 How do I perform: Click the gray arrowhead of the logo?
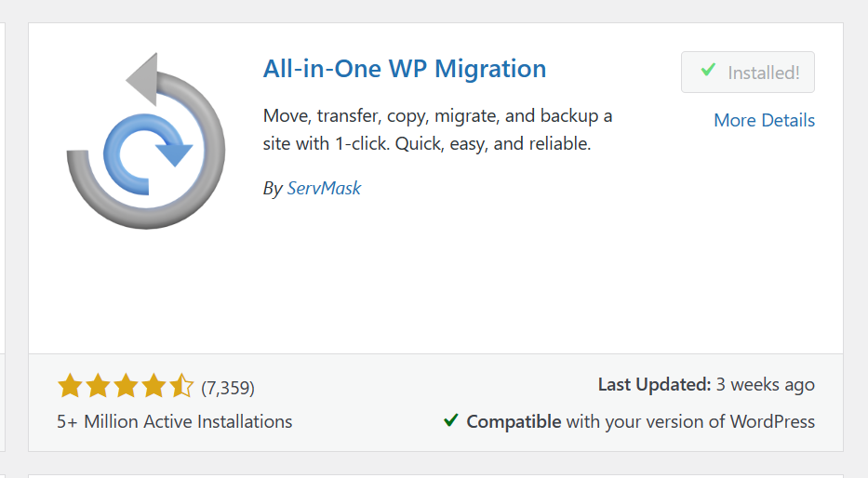pos(142,79)
